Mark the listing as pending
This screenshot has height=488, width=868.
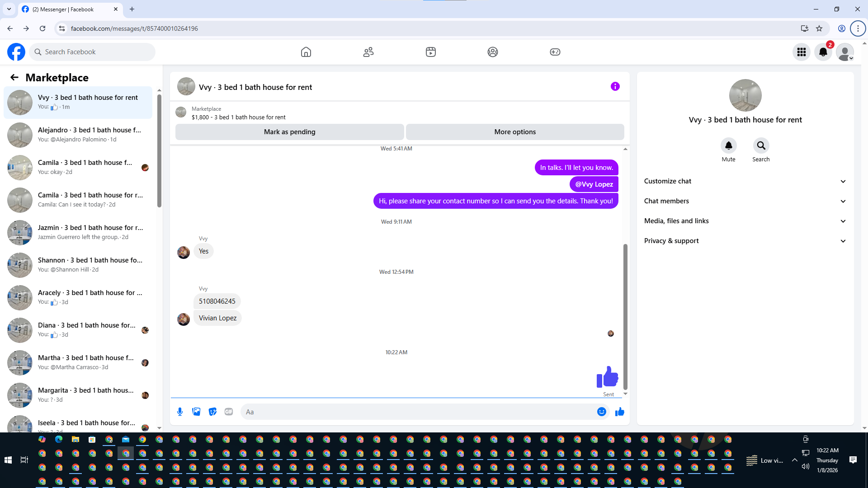(x=290, y=132)
